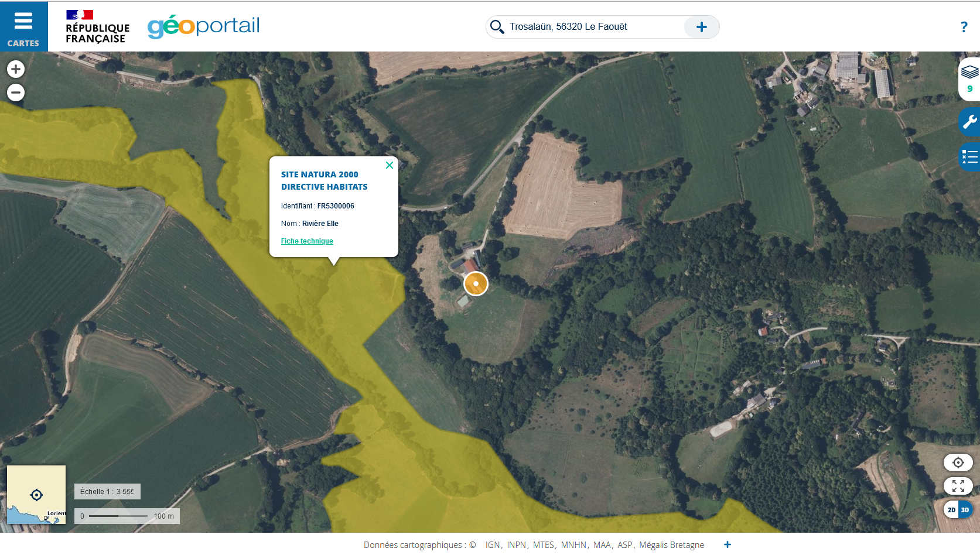This screenshot has height=555, width=980.
Task: Click the overview mini map thumbnail
Action: click(x=36, y=495)
